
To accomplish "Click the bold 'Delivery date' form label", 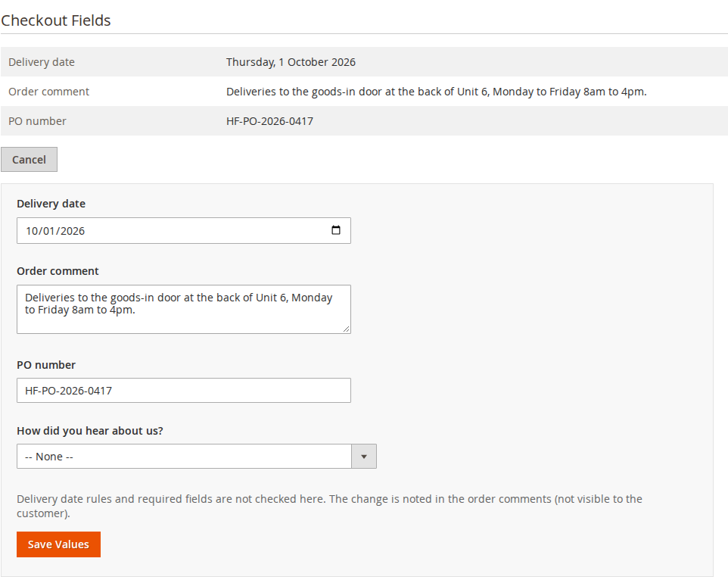I will [x=51, y=204].
